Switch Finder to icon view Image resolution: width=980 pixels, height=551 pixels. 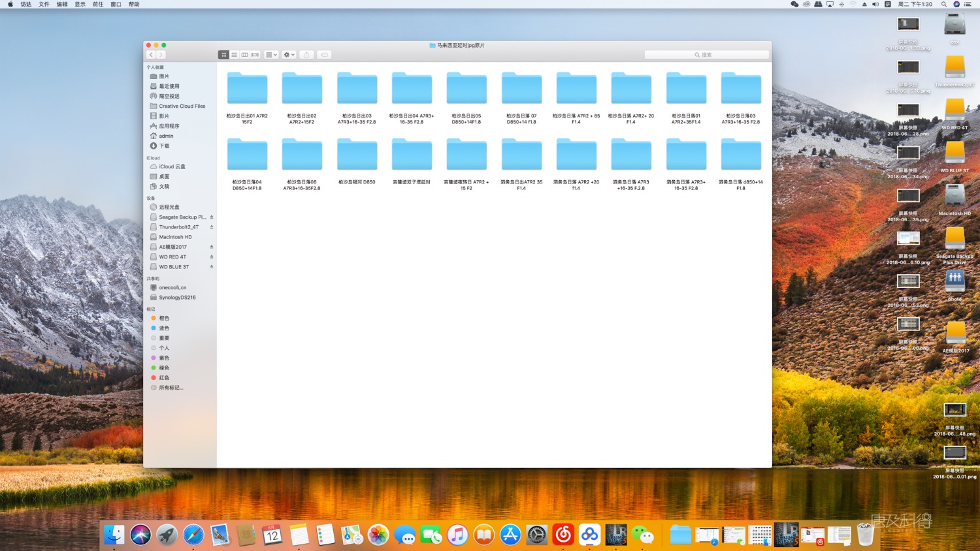pyautogui.click(x=223, y=55)
